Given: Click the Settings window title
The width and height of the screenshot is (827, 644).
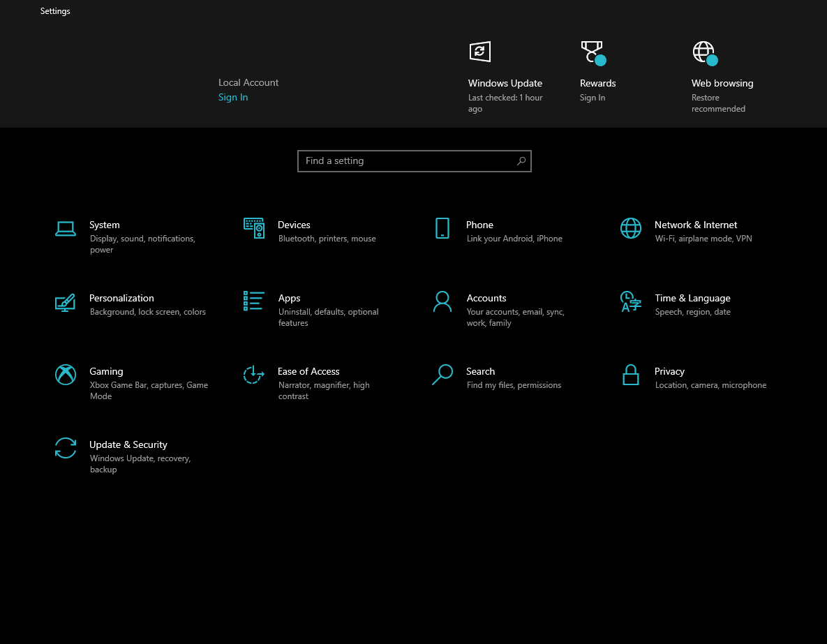Looking at the screenshot, I should 55,11.
